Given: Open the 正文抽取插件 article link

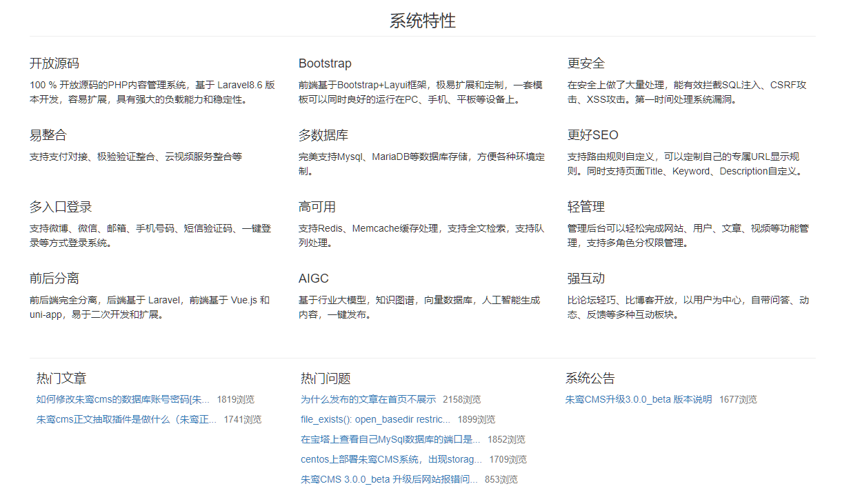Looking at the screenshot, I should (x=126, y=419).
